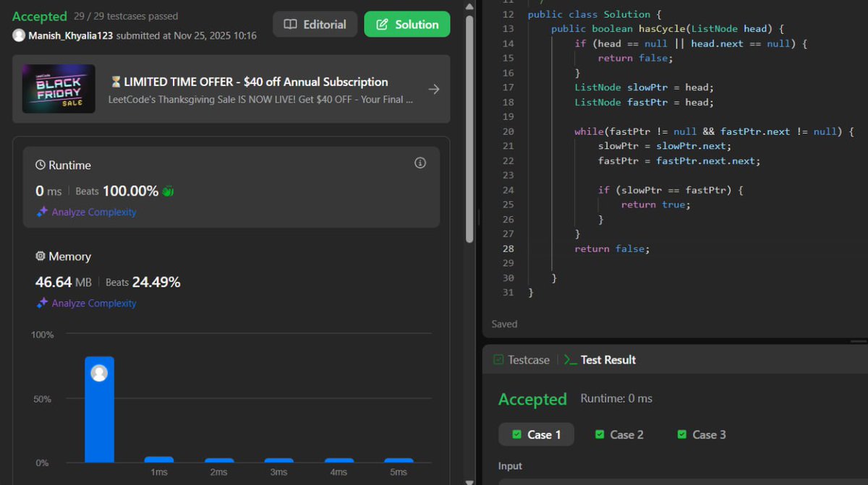Toggle the Case 1 green checkbox
The image size is (868, 485).
[517, 434]
